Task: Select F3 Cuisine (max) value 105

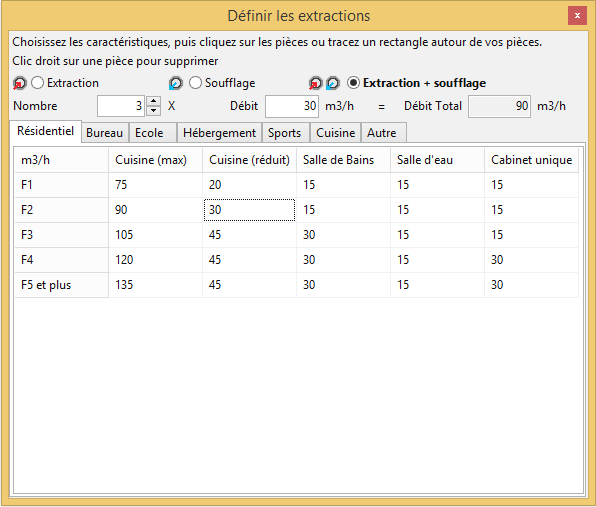Action: [x=155, y=235]
